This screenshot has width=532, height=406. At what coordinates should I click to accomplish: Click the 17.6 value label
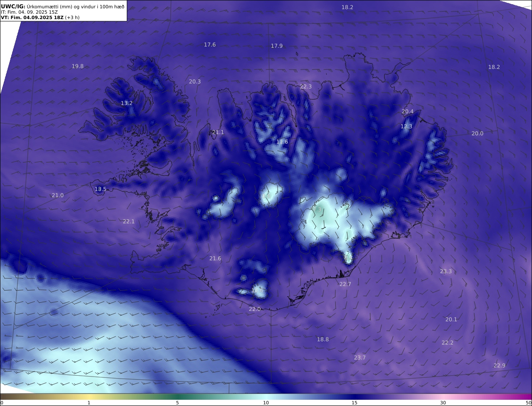210,44
